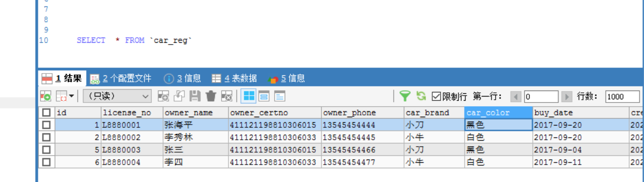Switch to form view mode
The width and height of the screenshot is (644, 182).
[264, 96]
